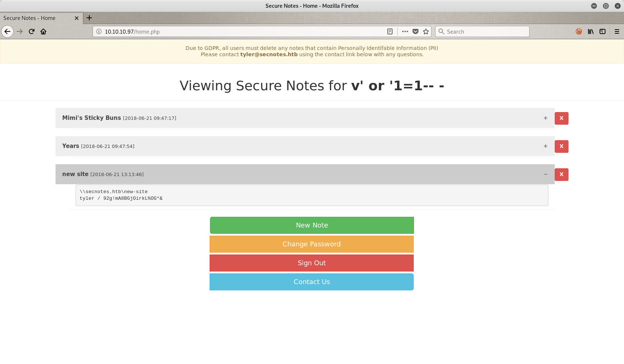Click the New Note button

[311, 225]
